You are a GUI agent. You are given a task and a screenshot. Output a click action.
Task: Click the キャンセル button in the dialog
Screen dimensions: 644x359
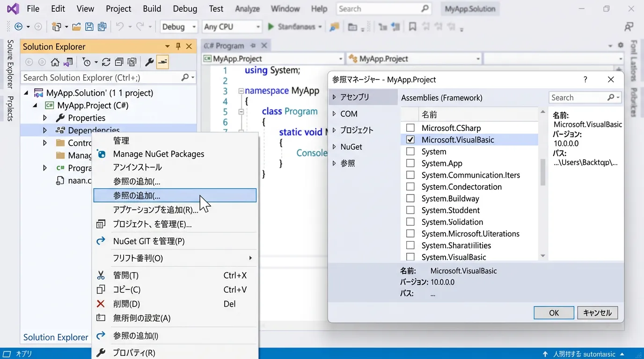tap(597, 313)
